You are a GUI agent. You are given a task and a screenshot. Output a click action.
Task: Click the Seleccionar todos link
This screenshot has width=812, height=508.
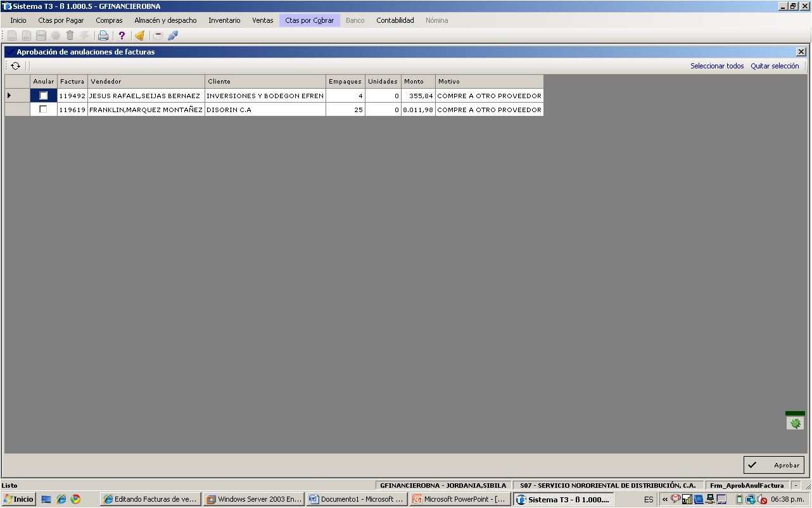click(717, 66)
